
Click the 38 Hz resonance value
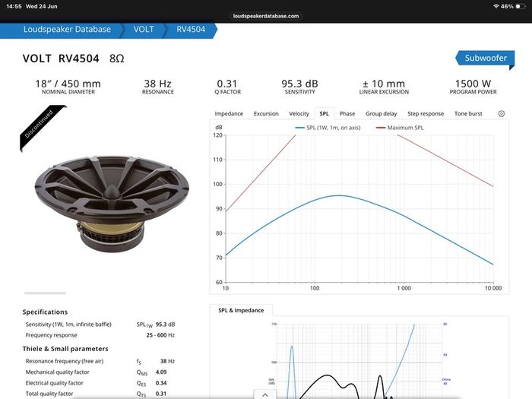coord(158,84)
